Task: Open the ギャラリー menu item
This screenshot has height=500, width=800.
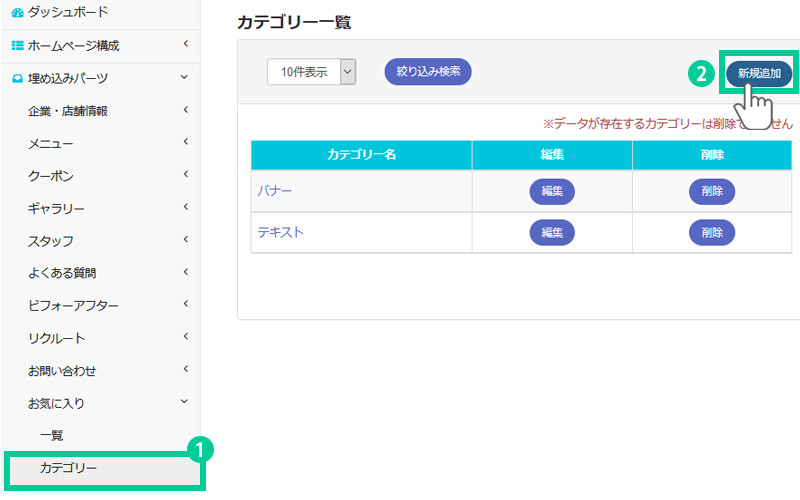Action: pos(56,208)
